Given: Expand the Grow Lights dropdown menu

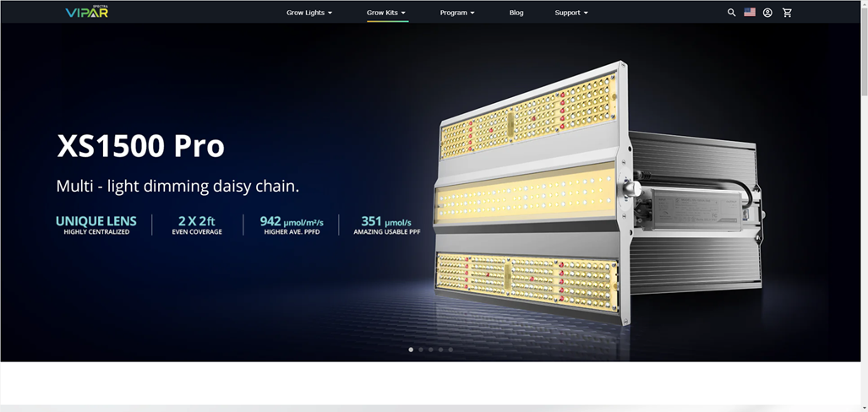Looking at the screenshot, I should click(308, 13).
